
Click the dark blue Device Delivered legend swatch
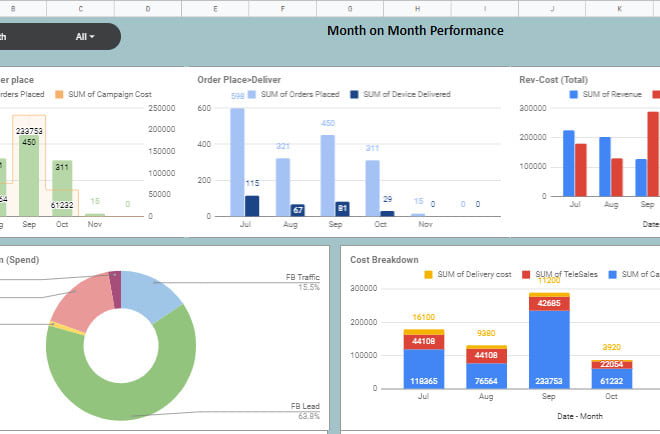(354, 94)
